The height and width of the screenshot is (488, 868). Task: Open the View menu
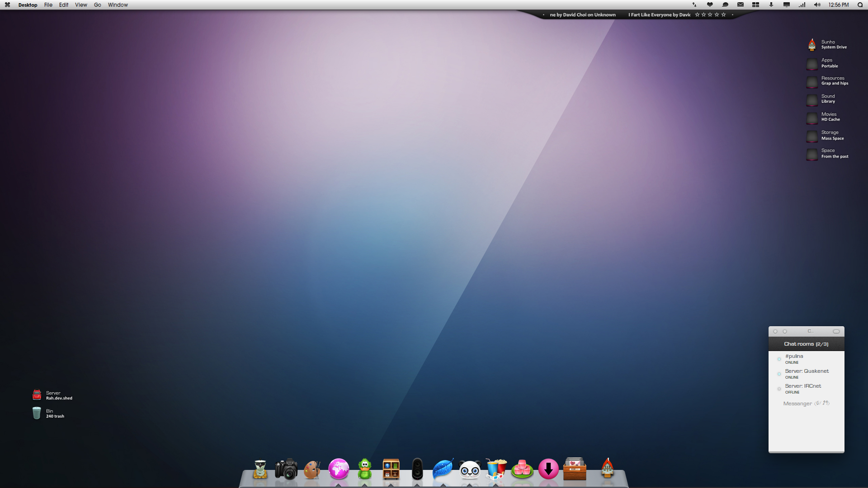click(81, 5)
